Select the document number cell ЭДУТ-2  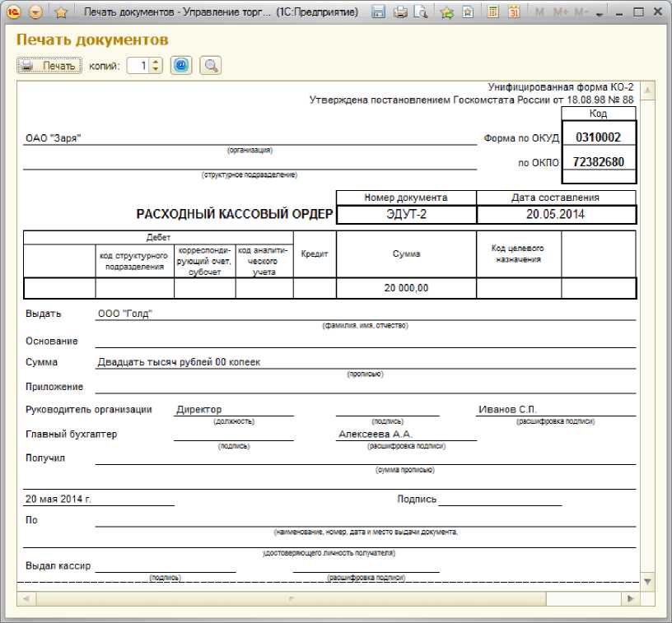[x=406, y=215]
